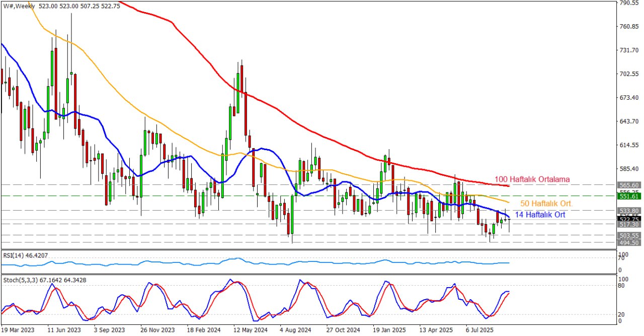
Task: Click the 12 May 2024 date label
Action: point(247,330)
